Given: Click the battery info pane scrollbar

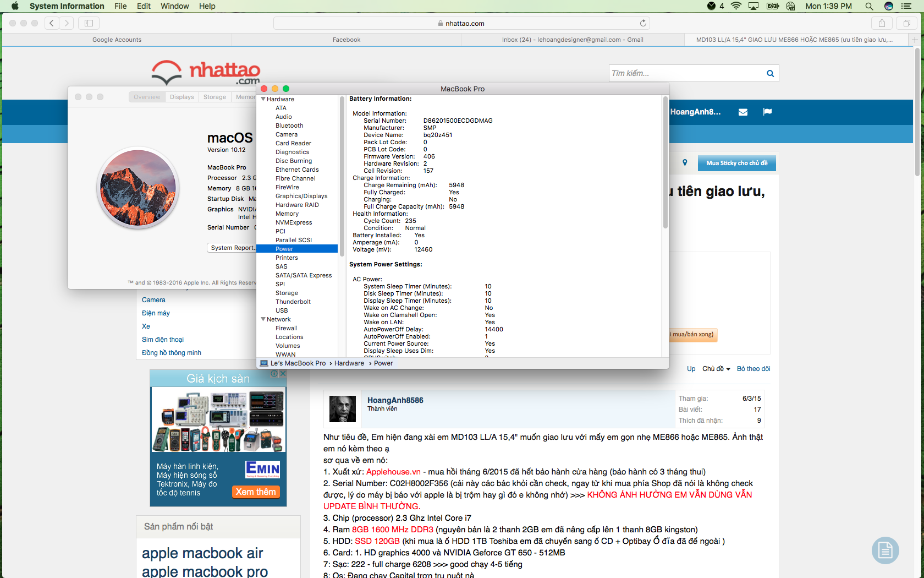Looking at the screenshot, I should point(665,165).
